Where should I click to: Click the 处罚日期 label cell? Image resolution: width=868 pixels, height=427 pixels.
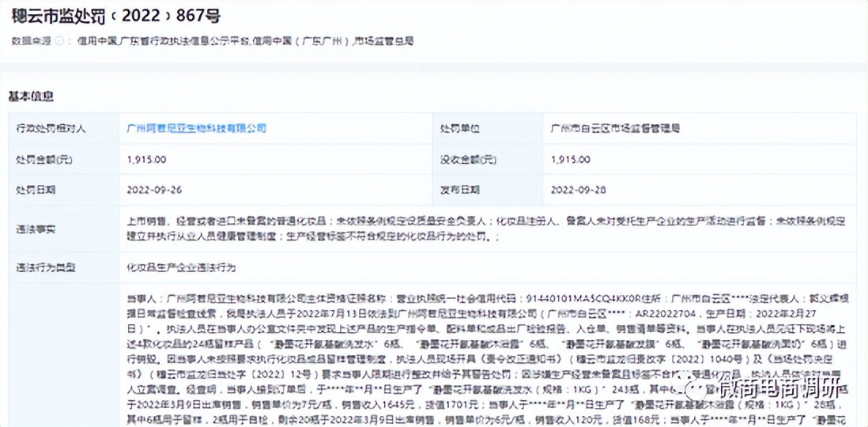click(64, 190)
